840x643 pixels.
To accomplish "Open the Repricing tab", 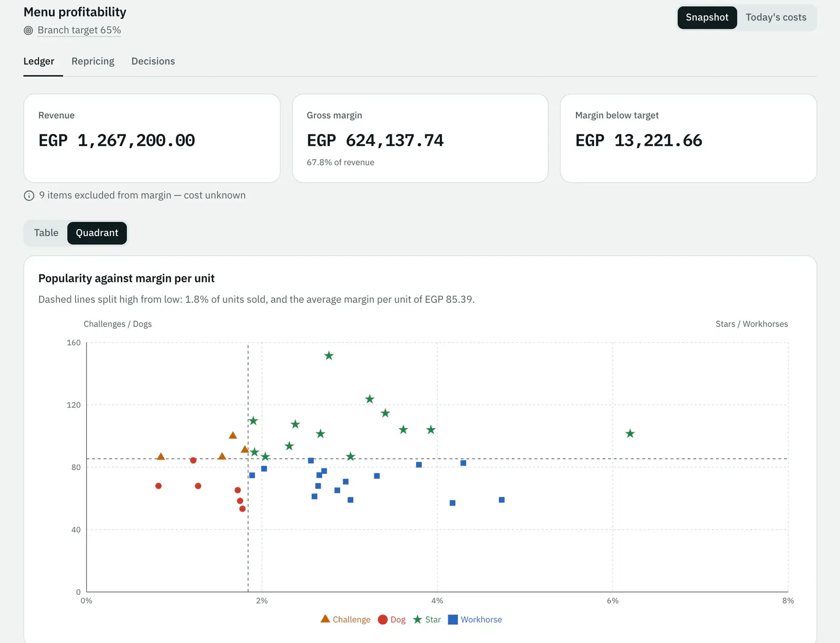I will [93, 61].
